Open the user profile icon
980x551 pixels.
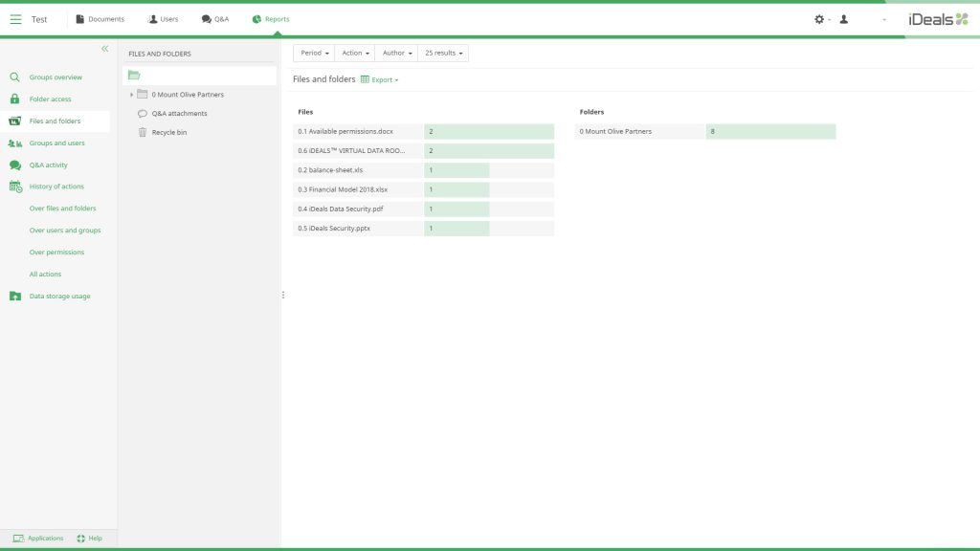844,19
